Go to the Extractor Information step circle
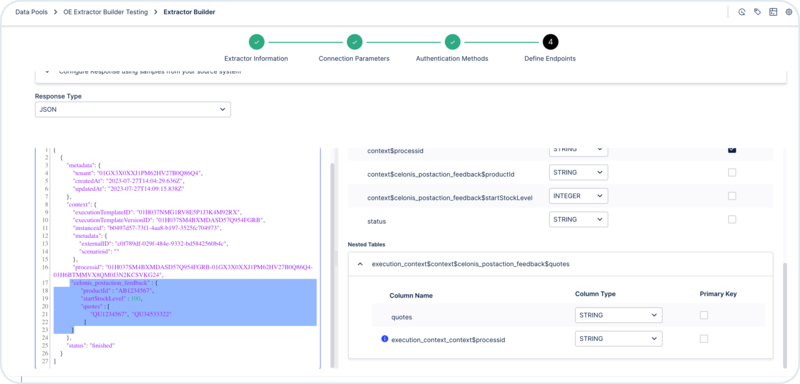 coord(256,42)
